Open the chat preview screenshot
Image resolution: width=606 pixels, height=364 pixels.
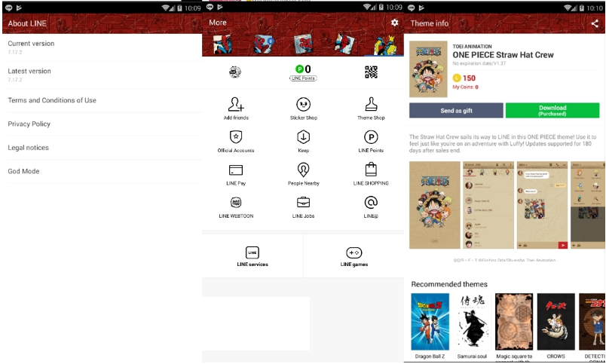click(542, 205)
